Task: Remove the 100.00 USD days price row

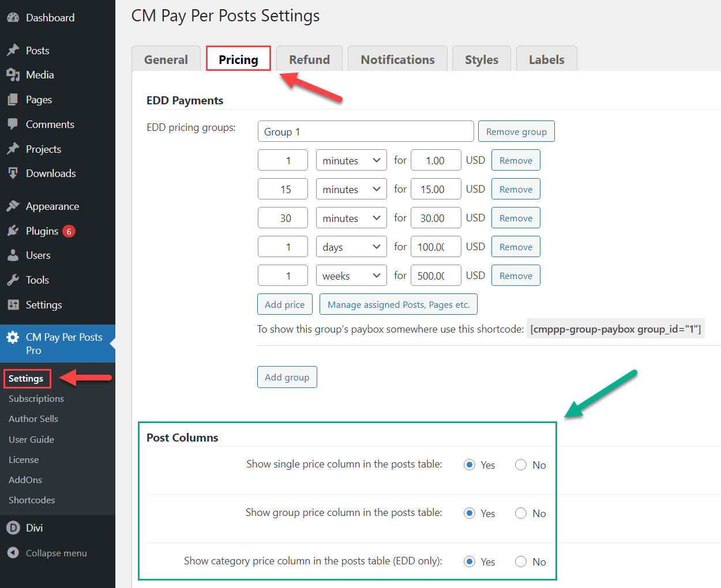Action: click(x=516, y=247)
